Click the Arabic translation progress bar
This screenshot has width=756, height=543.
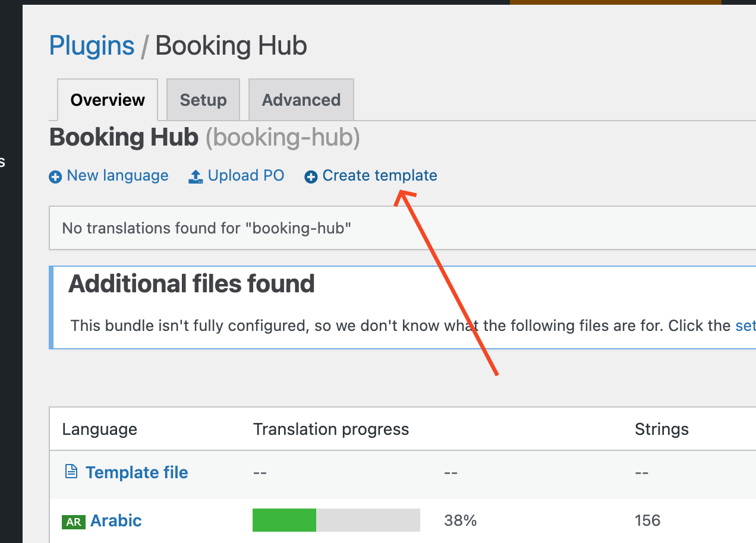point(336,520)
